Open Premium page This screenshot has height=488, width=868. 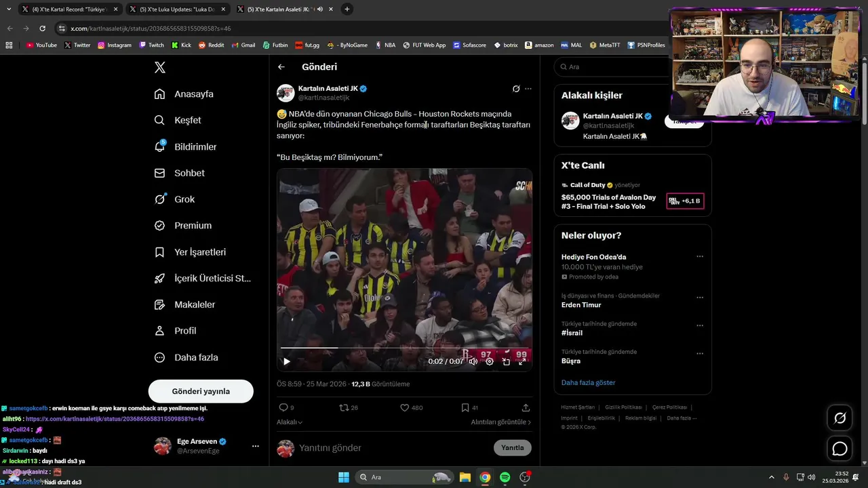pos(182,226)
